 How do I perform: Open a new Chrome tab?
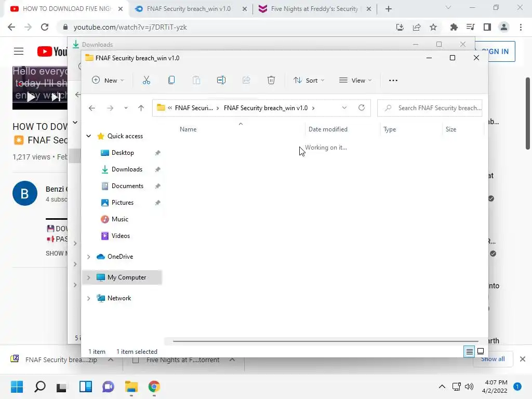[x=389, y=9]
